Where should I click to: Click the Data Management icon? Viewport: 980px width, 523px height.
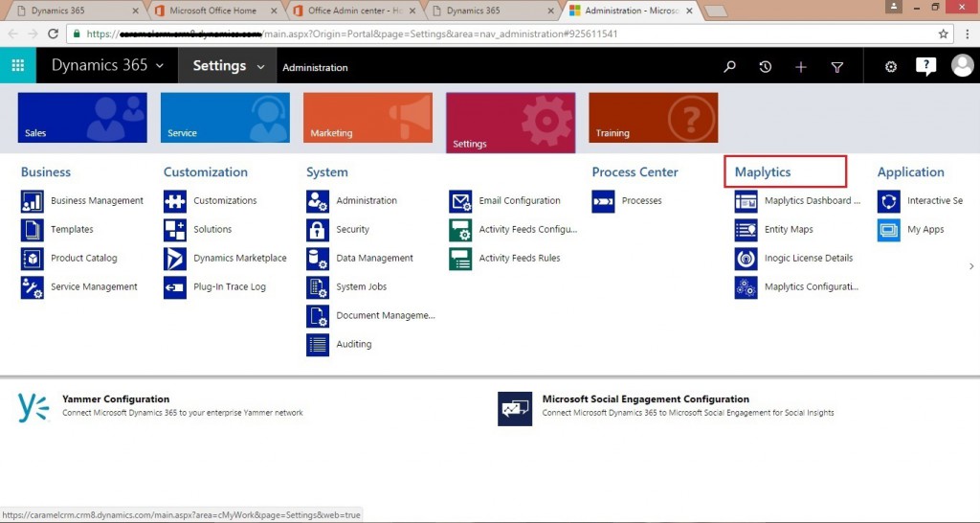(x=318, y=259)
